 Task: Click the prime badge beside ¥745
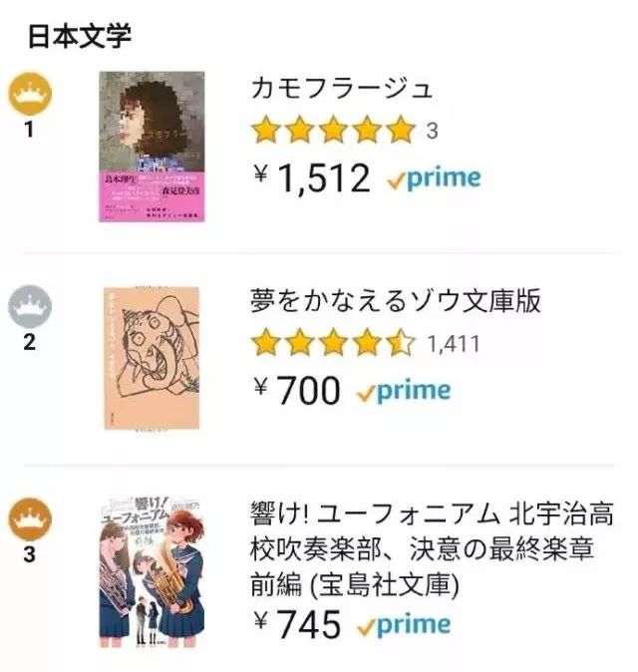click(403, 625)
